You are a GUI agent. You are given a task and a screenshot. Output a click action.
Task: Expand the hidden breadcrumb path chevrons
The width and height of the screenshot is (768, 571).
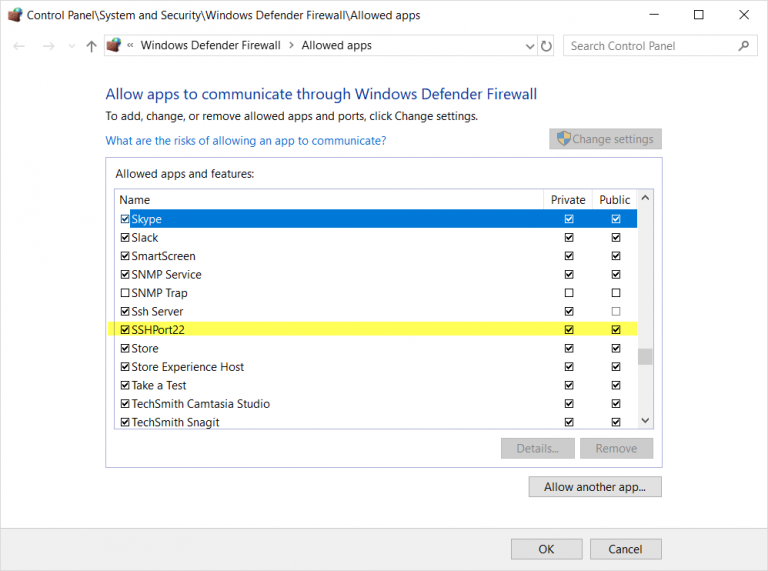(130, 45)
